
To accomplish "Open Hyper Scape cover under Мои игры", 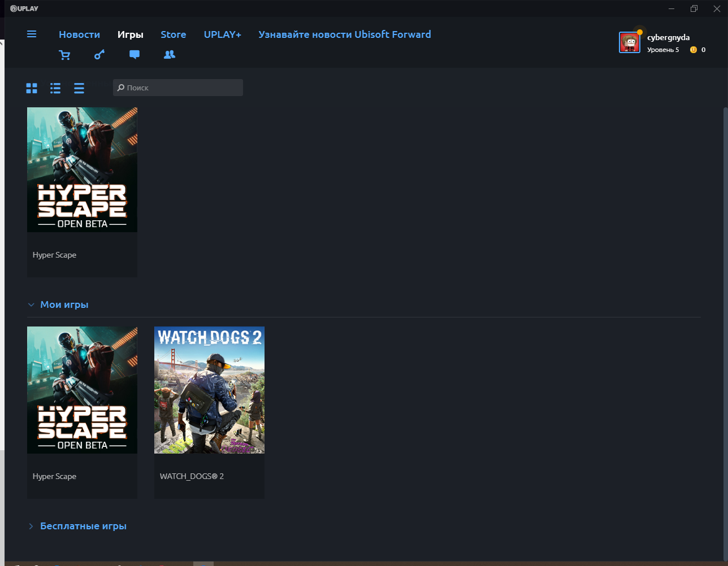I will [x=82, y=390].
